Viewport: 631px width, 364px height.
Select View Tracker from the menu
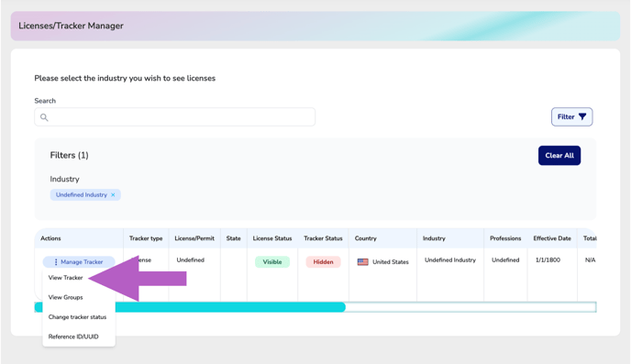tap(66, 278)
